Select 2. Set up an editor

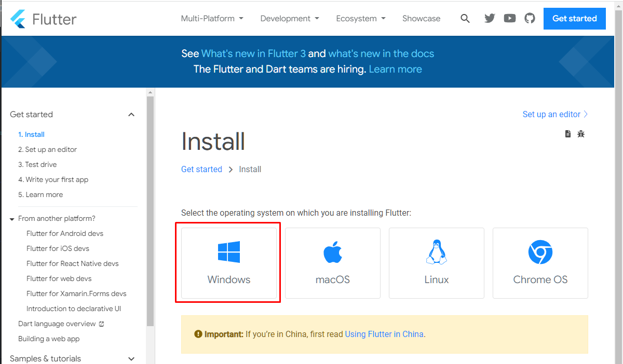click(47, 149)
